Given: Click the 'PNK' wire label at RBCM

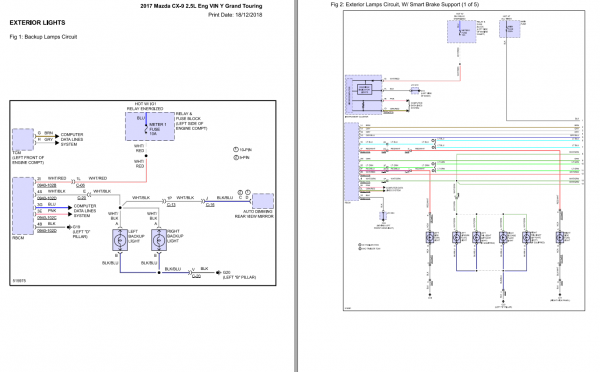Looking at the screenshot, I should point(52,211).
